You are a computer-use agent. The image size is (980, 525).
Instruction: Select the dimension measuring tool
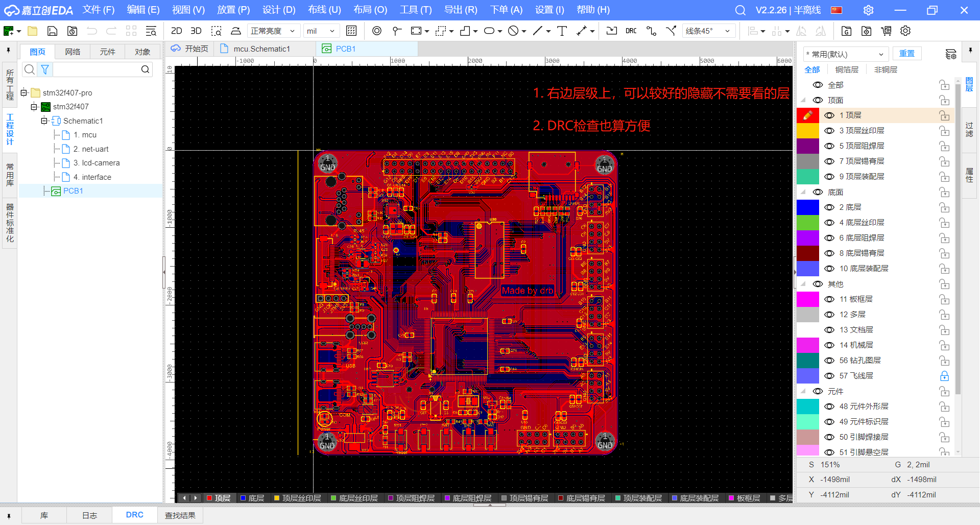tap(582, 31)
